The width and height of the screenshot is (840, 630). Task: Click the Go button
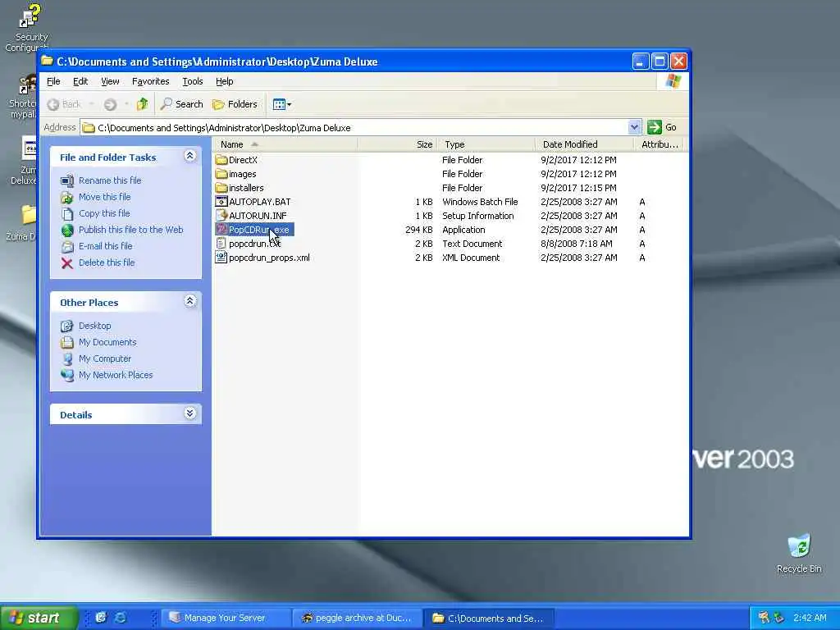[x=662, y=127]
